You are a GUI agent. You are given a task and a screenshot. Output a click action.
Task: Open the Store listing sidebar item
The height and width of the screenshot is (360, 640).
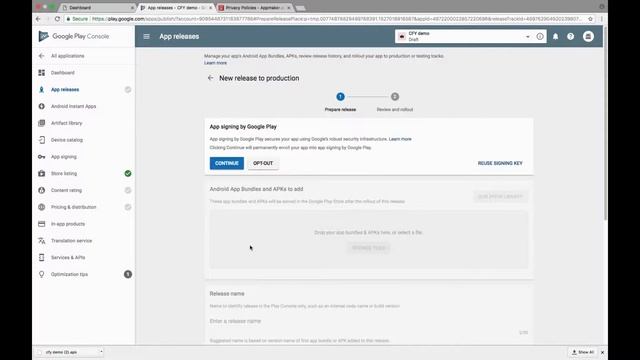click(64, 173)
